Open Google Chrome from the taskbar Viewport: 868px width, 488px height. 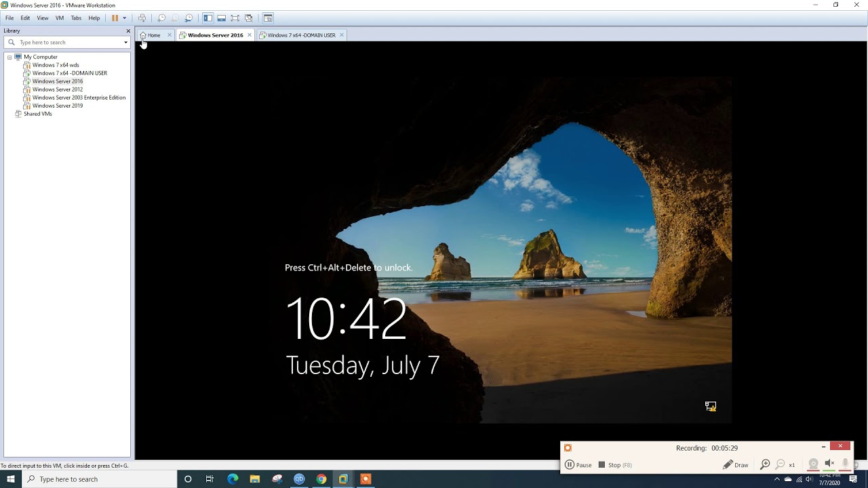[321, 479]
